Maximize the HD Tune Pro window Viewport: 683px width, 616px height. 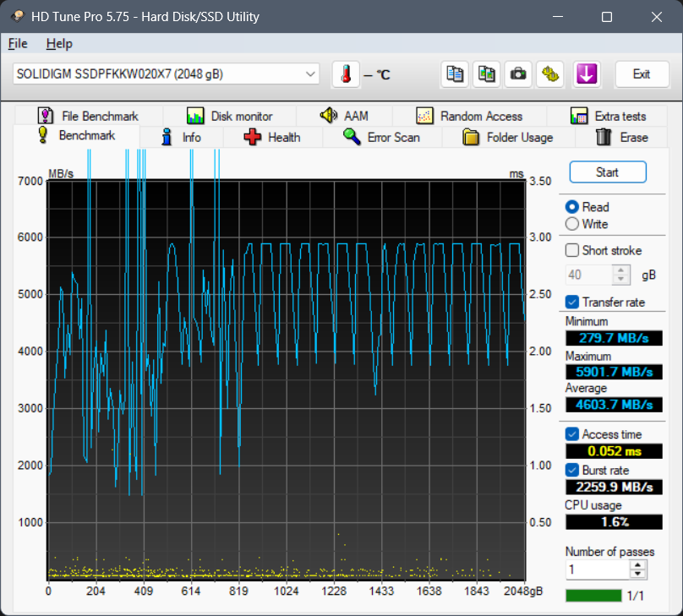click(607, 17)
